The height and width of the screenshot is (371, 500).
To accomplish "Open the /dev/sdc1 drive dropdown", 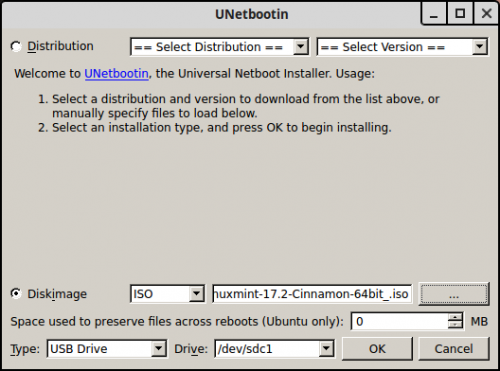I will 274,349.
